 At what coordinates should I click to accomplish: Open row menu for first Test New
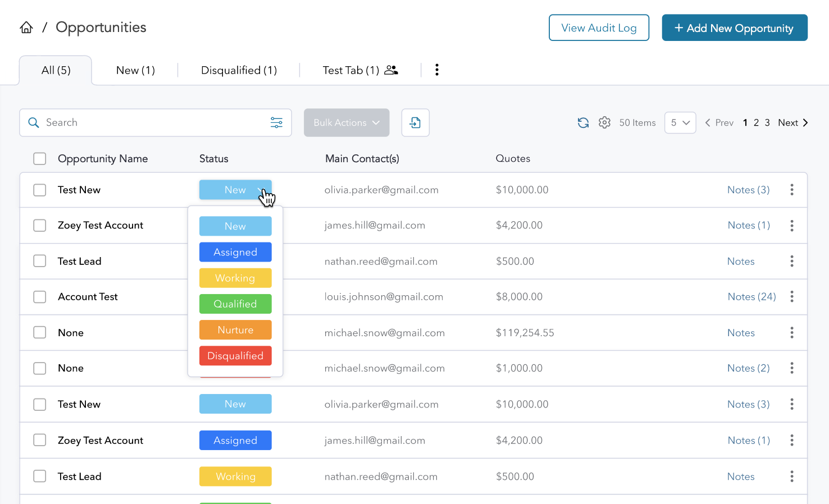click(x=792, y=190)
